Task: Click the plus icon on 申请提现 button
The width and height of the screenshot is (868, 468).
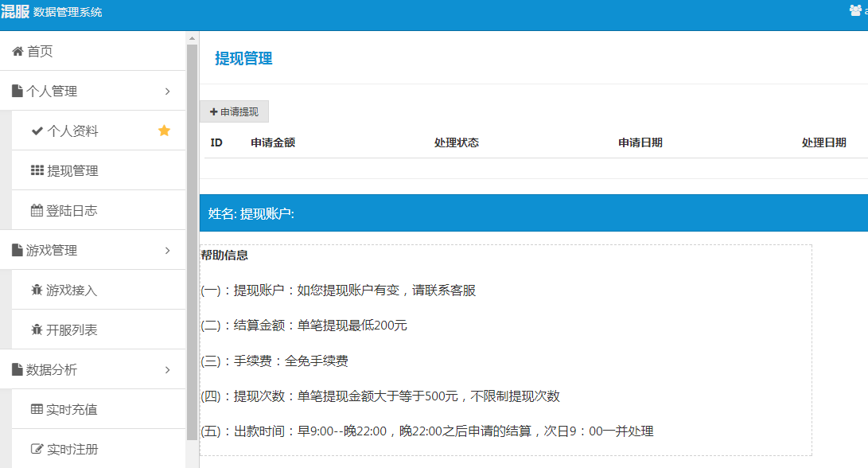Action: click(214, 112)
